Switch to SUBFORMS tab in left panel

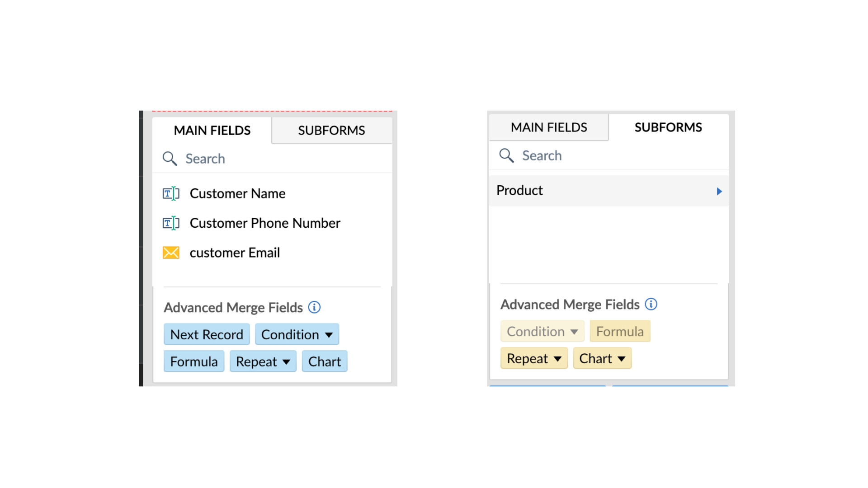tap(331, 131)
